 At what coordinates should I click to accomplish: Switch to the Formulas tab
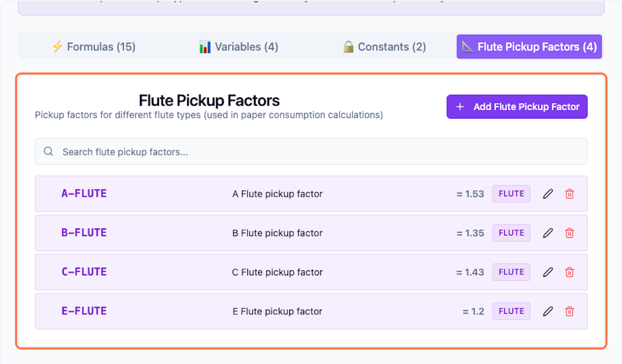(94, 47)
